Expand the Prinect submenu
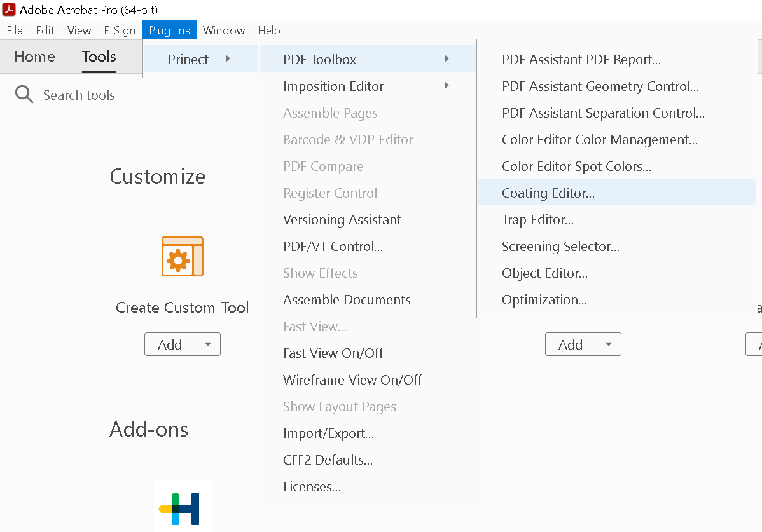The image size is (762, 532). (200, 59)
